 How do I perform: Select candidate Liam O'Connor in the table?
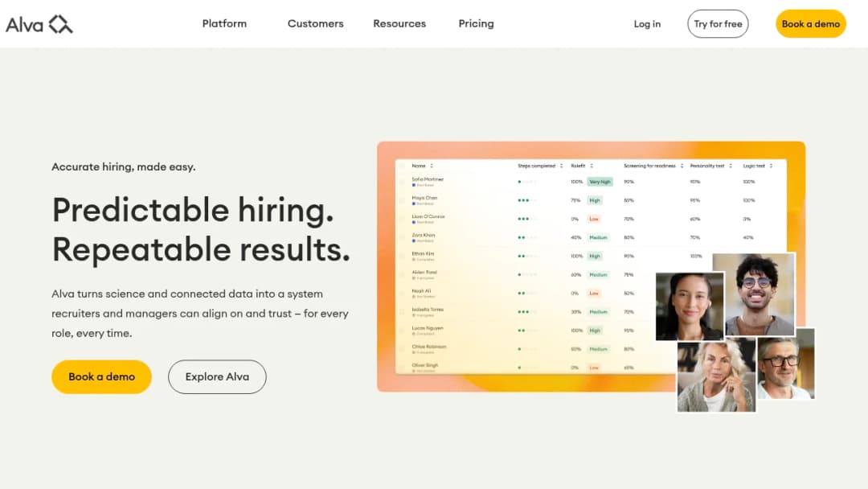coord(428,216)
